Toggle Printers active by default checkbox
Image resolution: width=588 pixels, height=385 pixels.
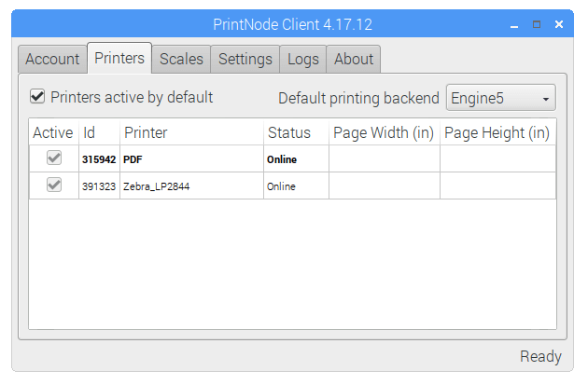[x=37, y=97]
